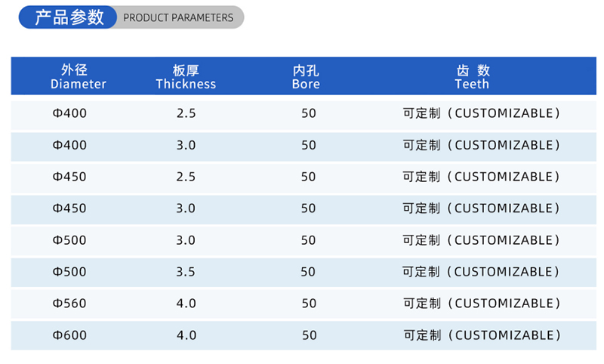604x364 pixels.
Task: Click Φ450 in the 3.0 thickness row
Action: [x=69, y=208]
